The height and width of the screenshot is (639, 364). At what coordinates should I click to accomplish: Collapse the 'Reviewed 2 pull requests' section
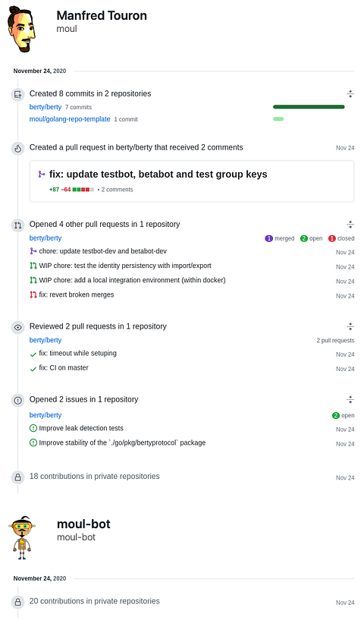click(x=350, y=326)
